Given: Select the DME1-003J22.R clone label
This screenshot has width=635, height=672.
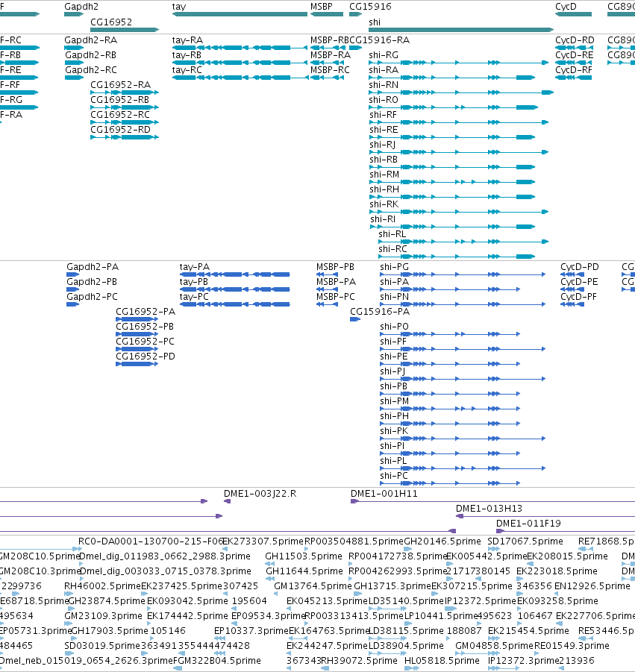Looking at the screenshot, I should (260, 494).
